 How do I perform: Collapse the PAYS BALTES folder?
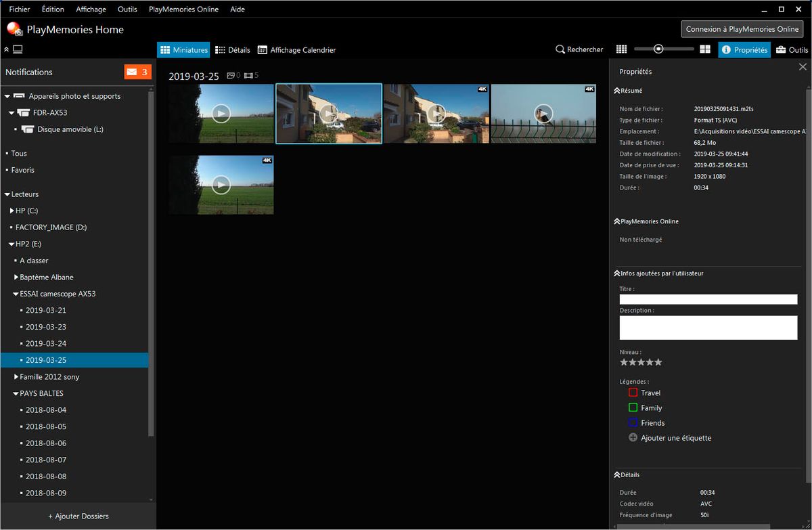click(x=16, y=393)
